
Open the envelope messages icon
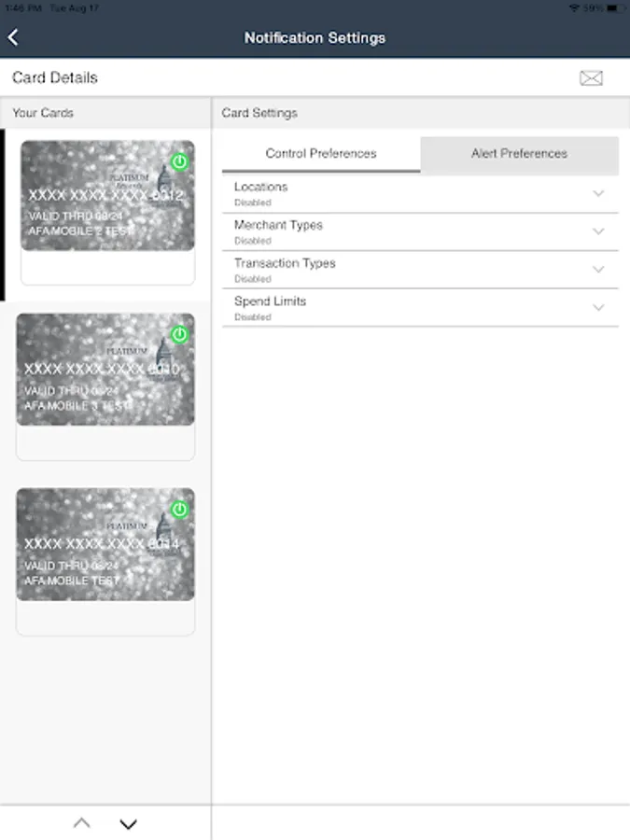tap(591, 78)
